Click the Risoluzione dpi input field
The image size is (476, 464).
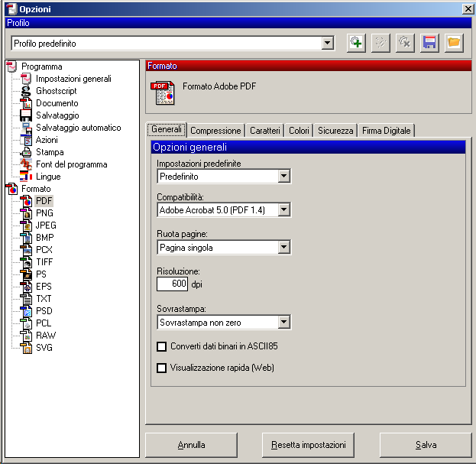[x=172, y=284]
